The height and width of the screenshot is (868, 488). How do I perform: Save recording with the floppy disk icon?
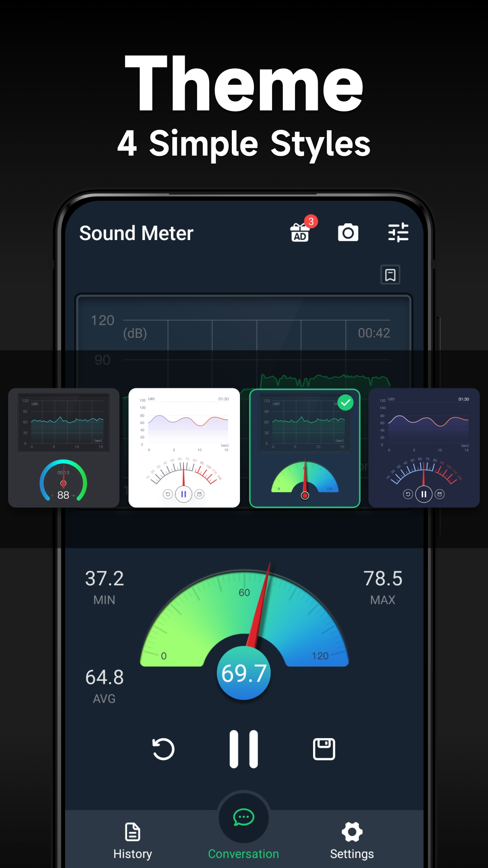coord(324,749)
